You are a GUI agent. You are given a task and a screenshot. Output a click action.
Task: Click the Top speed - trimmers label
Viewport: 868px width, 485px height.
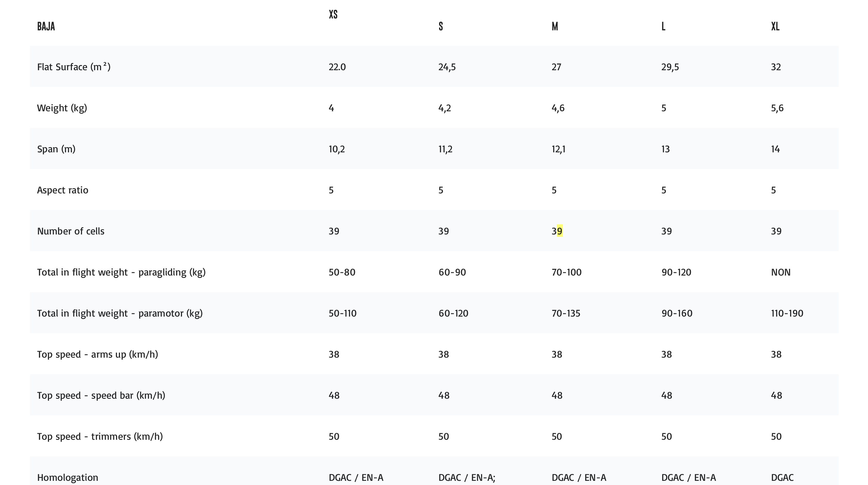click(x=100, y=436)
